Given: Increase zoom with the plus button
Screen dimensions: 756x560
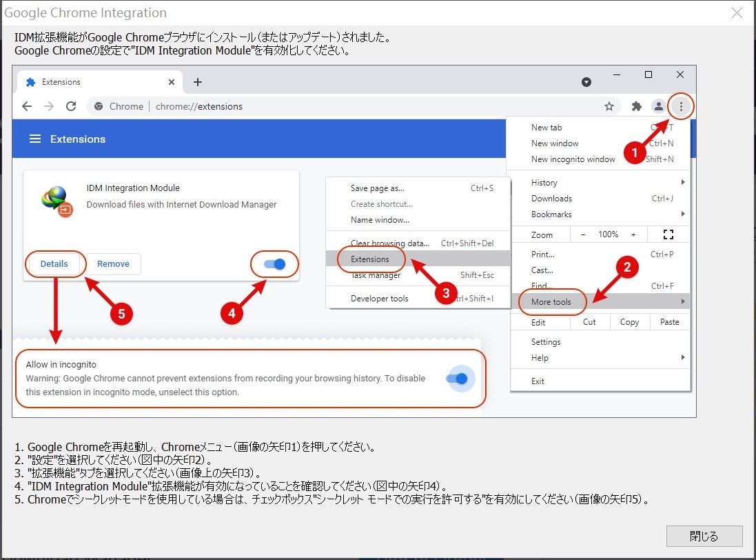Looking at the screenshot, I should [x=633, y=235].
